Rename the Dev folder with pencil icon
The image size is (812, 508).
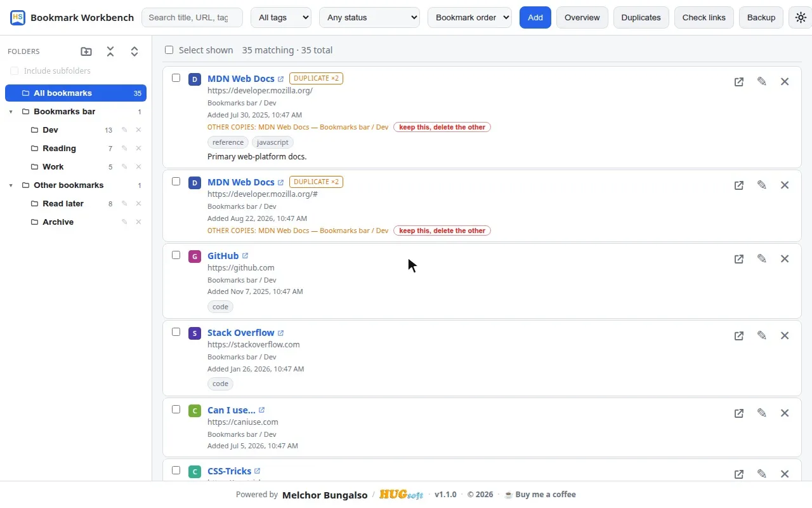click(124, 130)
